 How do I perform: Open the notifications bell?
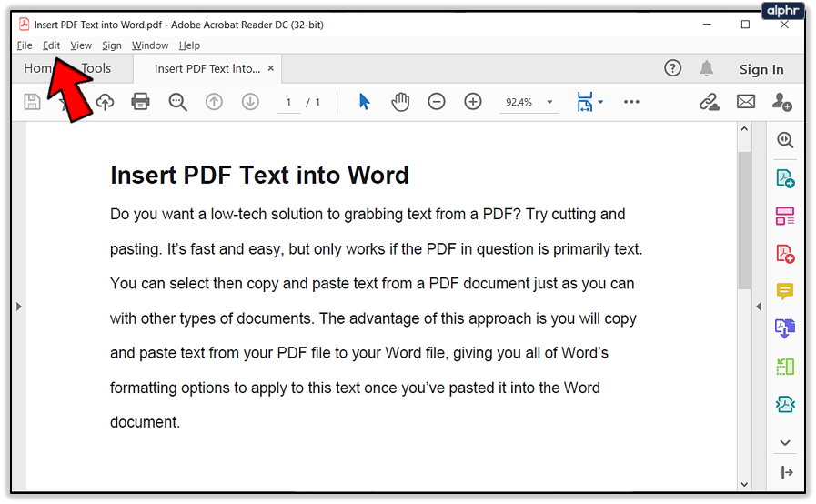coord(706,68)
